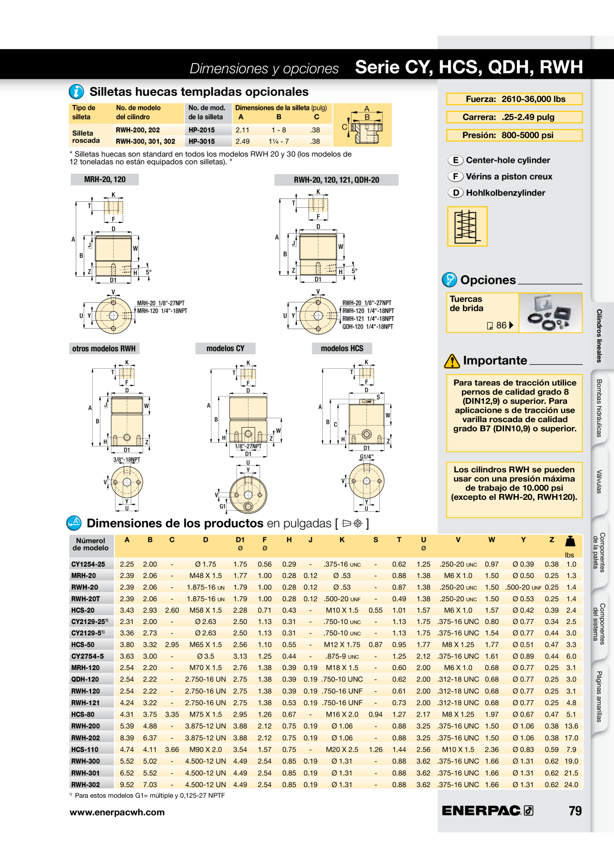Click the RWH-302 table row name

click(86, 784)
